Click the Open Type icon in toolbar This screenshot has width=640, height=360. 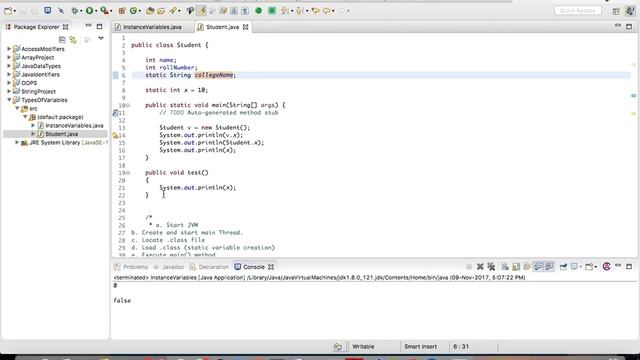(150, 11)
